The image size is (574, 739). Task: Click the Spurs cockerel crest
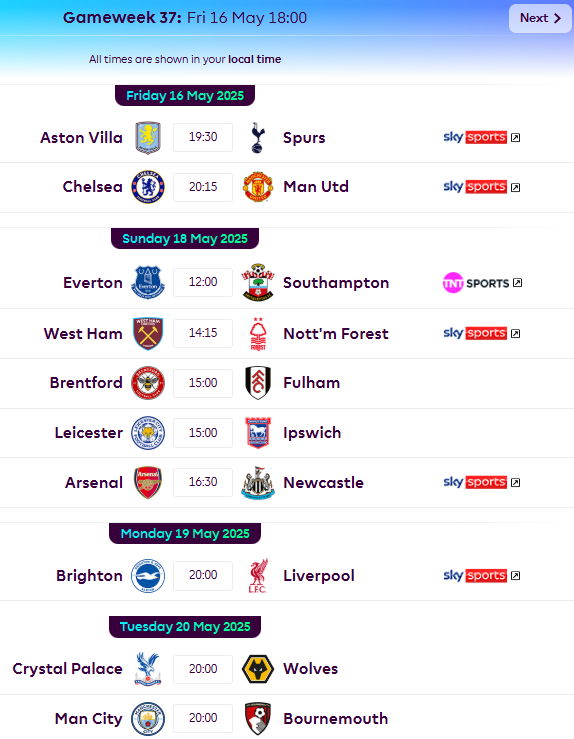[x=258, y=138]
